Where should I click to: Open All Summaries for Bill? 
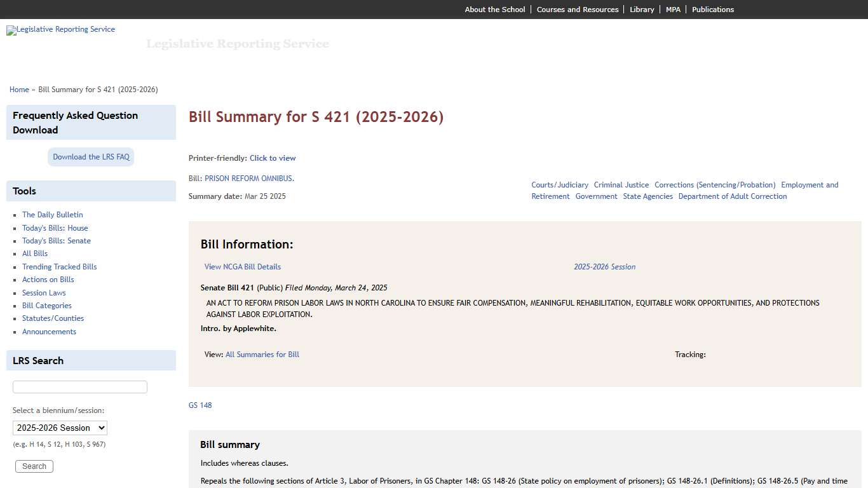[x=262, y=354]
